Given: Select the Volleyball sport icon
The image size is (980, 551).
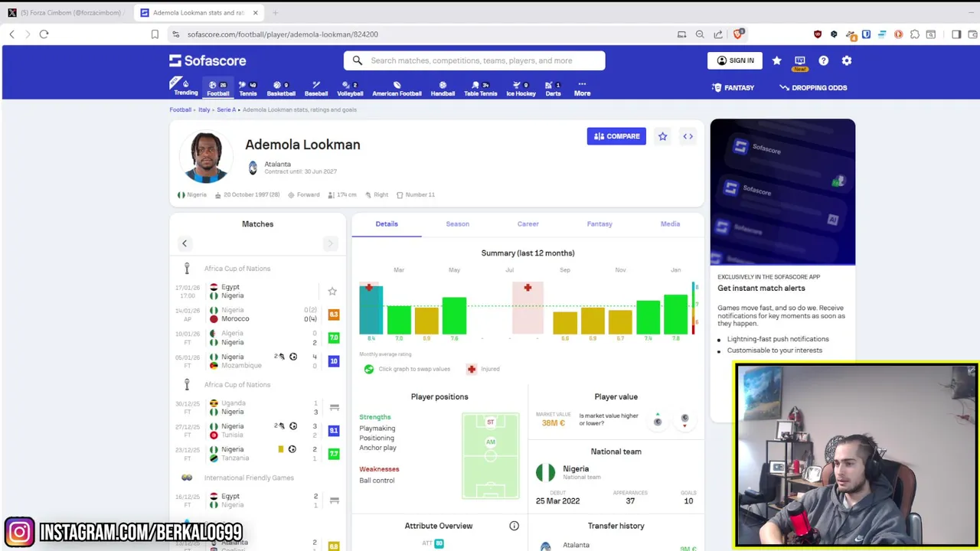Looking at the screenshot, I should (350, 88).
